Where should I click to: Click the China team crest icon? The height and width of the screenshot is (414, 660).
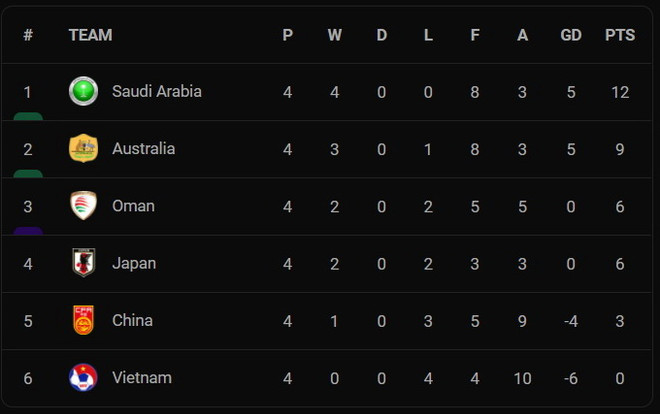click(x=83, y=320)
